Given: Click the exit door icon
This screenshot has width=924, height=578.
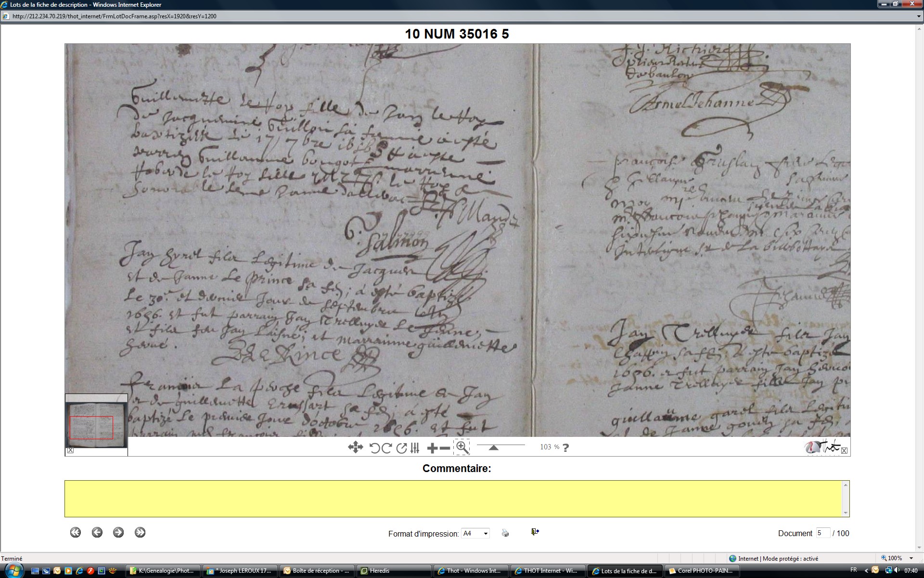Looking at the screenshot, I should [x=535, y=532].
